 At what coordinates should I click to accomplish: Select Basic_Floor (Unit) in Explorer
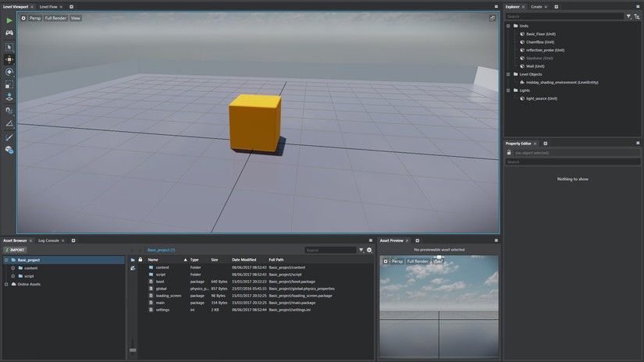click(540, 34)
